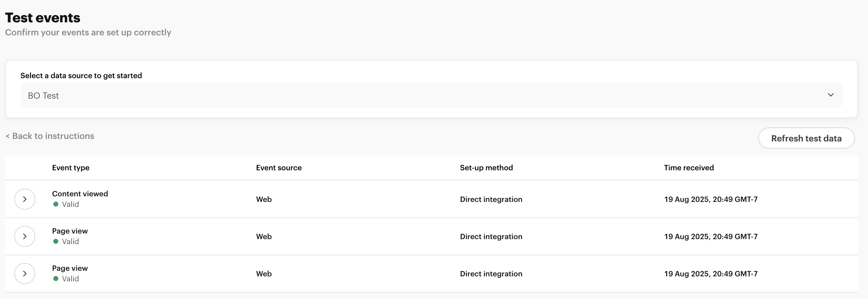This screenshot has width=868, height=299.
Task: Go back to instructions
Action: [x=50, y=136]
